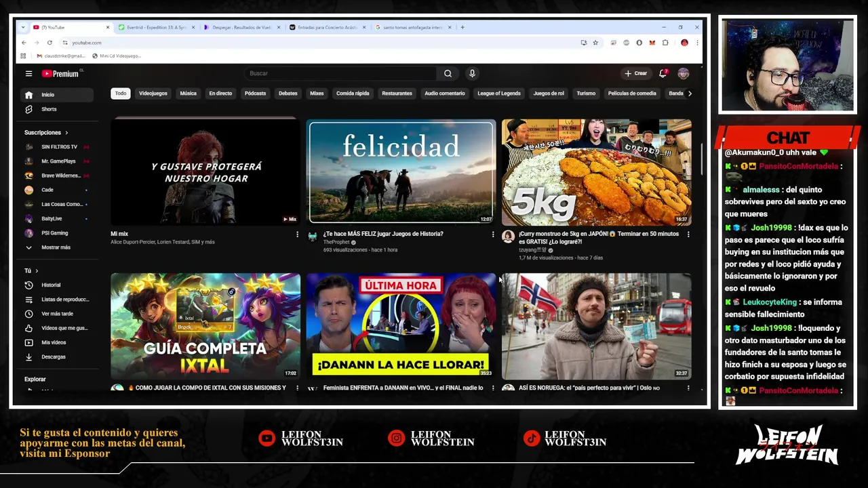Open Mr. GamePlays subscription
Screen dimensions: 868x488
tap(57, 161)
